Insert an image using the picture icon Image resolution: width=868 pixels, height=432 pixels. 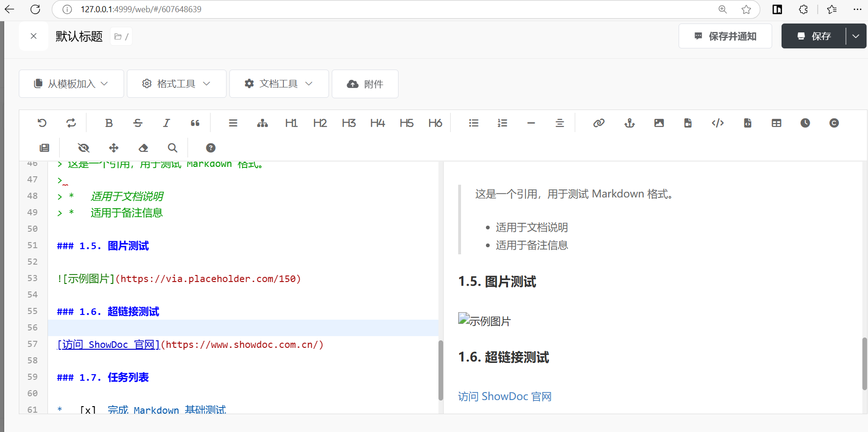pyautogui.click(x=659, y=123)
